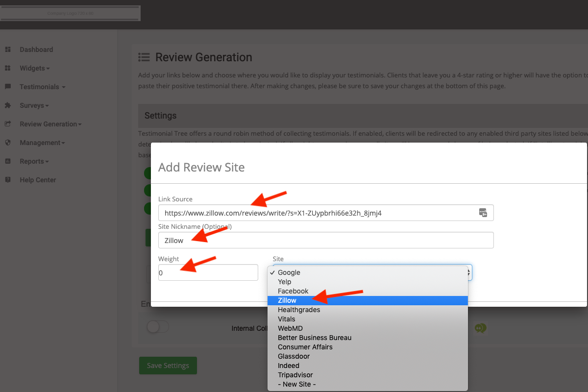The image size is (588, 392).
Task: Click the Save Settings button
Action: point(168,366)
